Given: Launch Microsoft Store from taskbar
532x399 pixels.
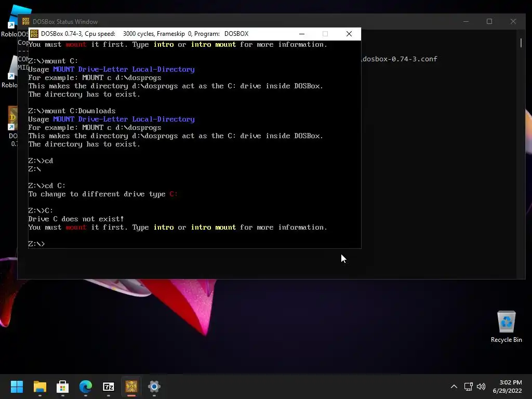Looking at the screenshot, I should click(62, 386).
